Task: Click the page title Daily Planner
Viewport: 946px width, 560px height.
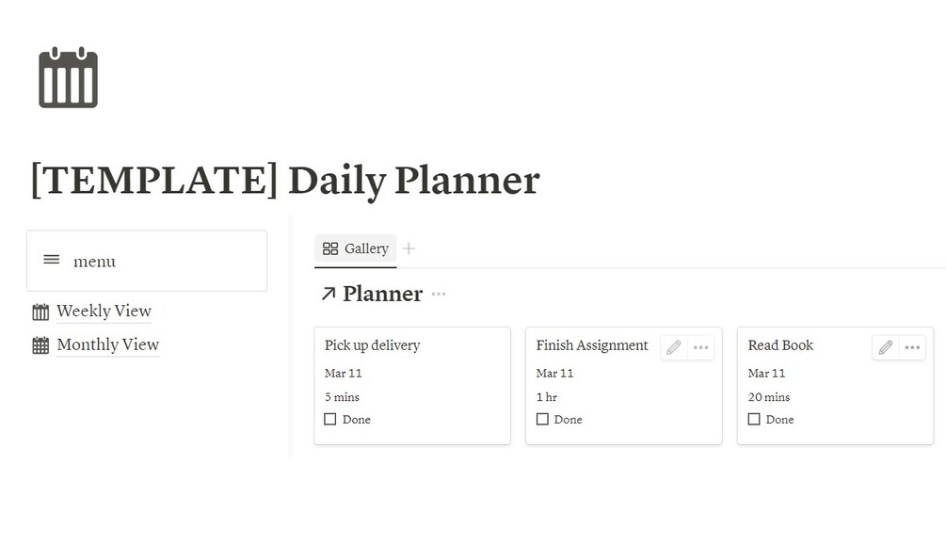Action: [x=284, y=180]
